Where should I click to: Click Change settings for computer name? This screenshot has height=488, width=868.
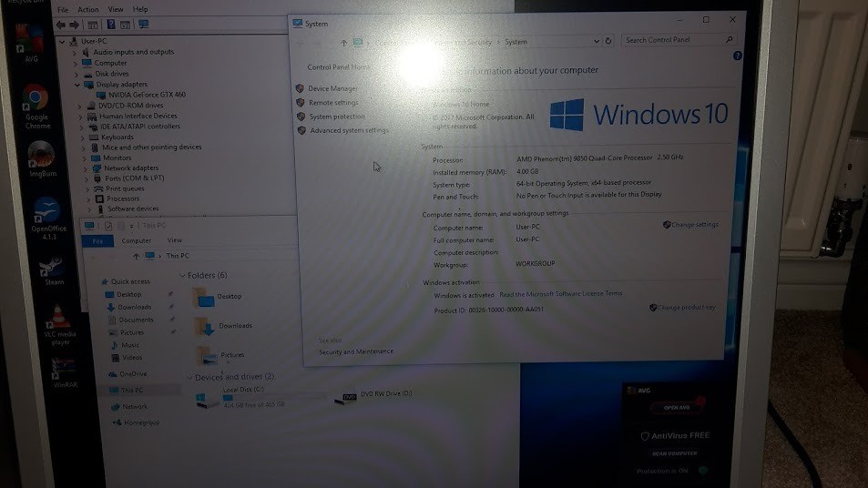(695, 225)
